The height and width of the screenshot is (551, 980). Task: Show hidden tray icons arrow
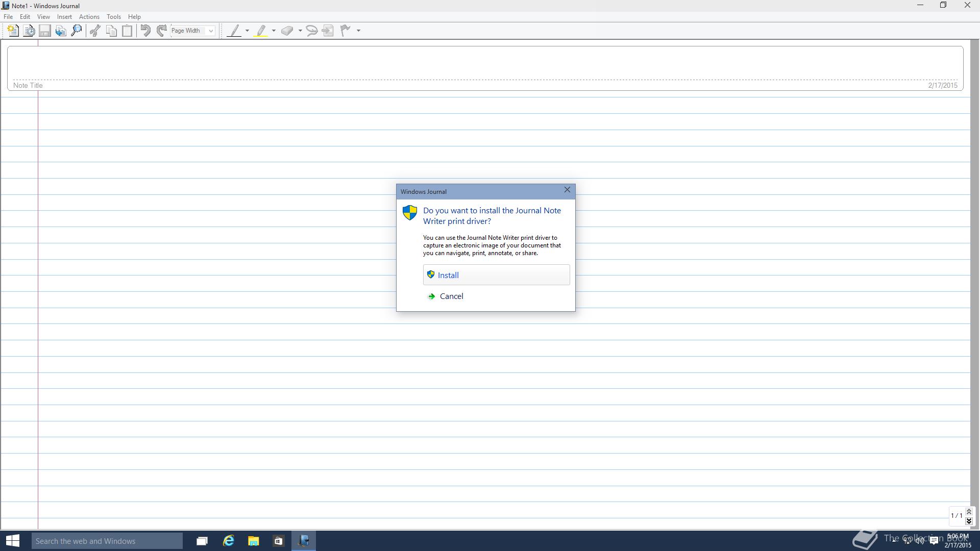coord(894,541)
